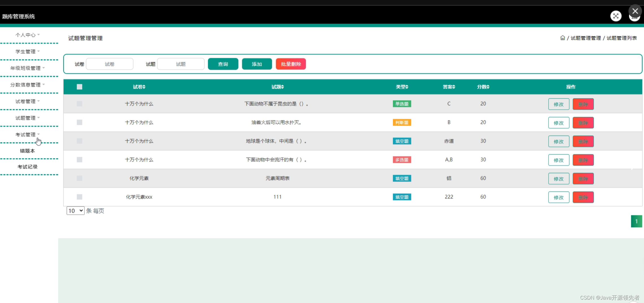The height and width of the screenshot is (303, 644).
Task: Click the 填空题 tag in 元素周期表 row
Action: tap(402, 178)
